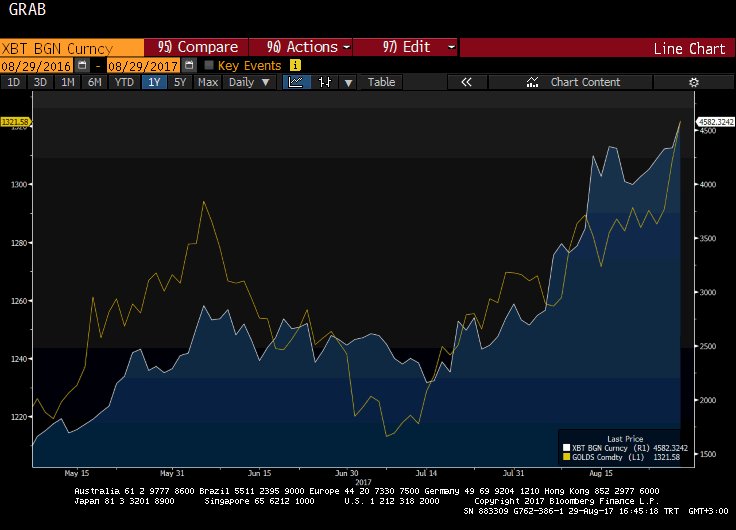Click the Aug 15 date axis label
The width and height of the screenshot is (736, 530).
tap(601, 473)
